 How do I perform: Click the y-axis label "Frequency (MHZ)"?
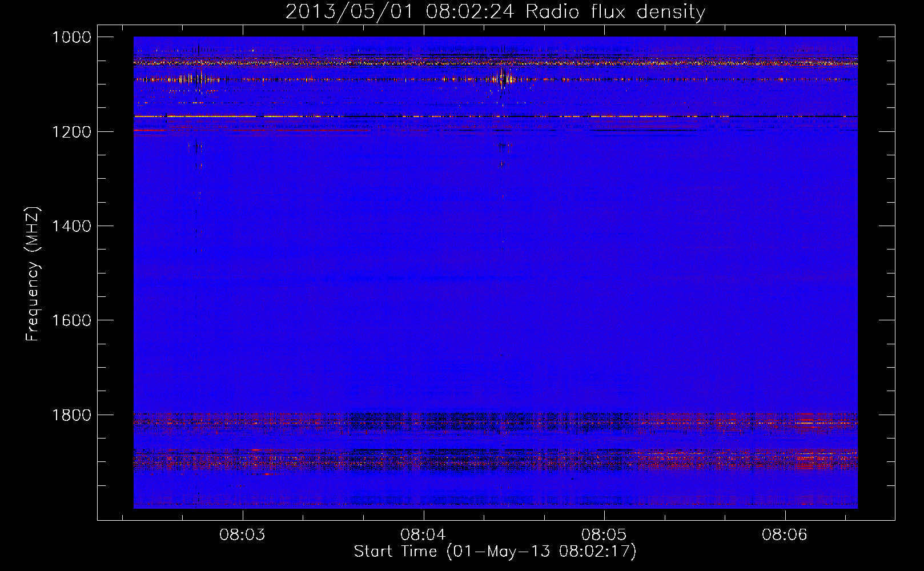(x=33, y=274)
